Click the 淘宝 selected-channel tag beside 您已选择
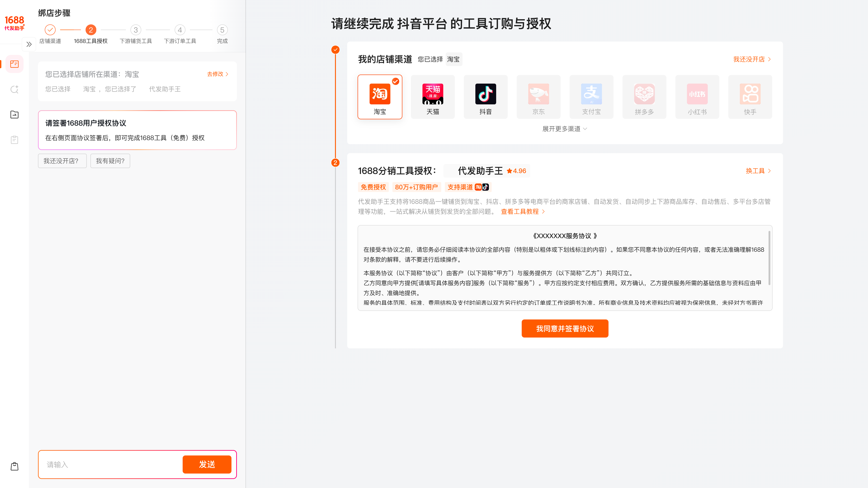This screenshot has width=868, height=488. tap(453, 59)
